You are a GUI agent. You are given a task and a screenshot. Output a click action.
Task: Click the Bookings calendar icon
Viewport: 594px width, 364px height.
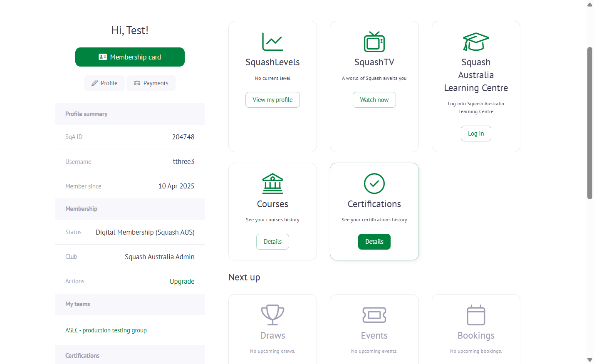click(x=476, y=315)
